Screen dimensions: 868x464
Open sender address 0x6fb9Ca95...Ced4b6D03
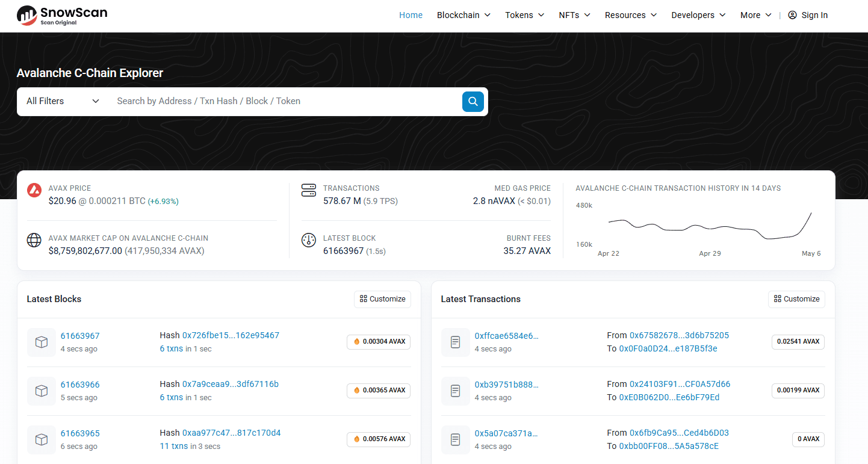679,433
